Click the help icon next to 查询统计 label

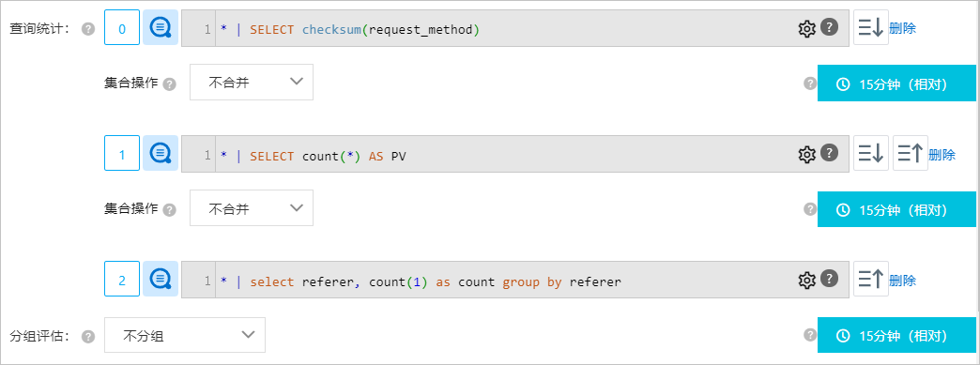click(89, 29)
